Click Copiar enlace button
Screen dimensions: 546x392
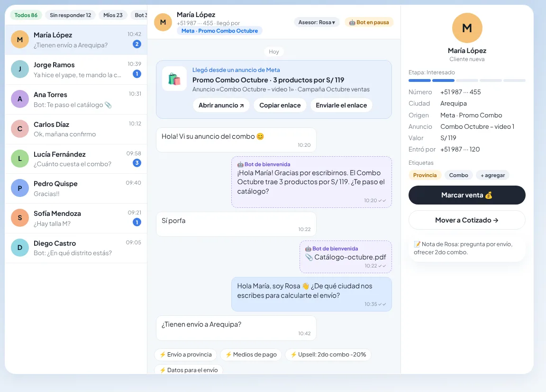coord(280,106)
